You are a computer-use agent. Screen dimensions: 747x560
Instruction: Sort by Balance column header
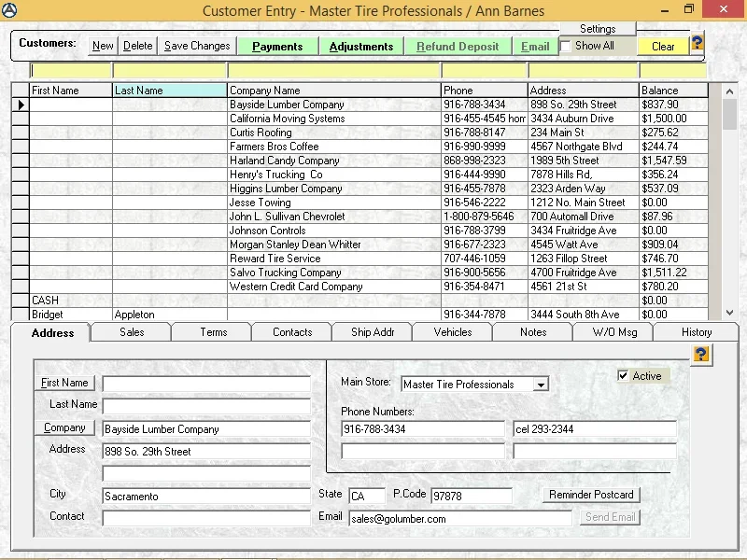click(672, 91)
